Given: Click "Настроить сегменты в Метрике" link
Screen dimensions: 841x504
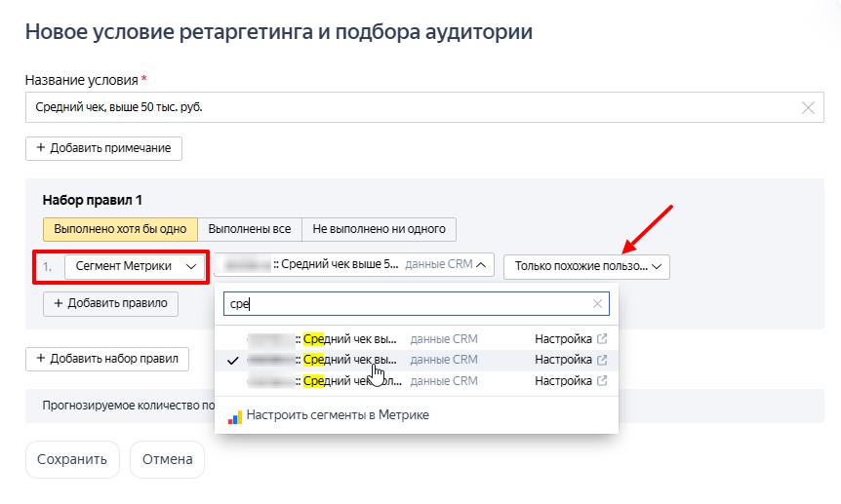Looking at the screenshot, I should 337,415.
